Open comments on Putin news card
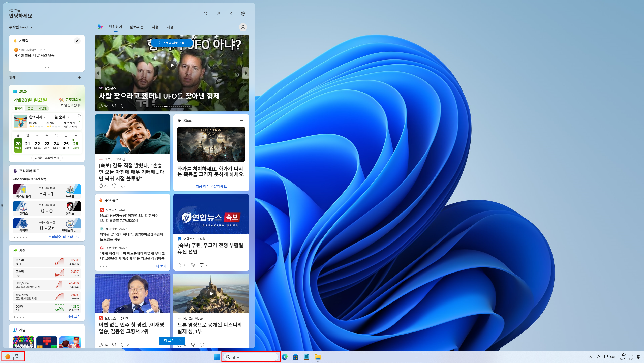Image resolution: width=644 pixels, height=363 pixels. click(x=202, y=265)
